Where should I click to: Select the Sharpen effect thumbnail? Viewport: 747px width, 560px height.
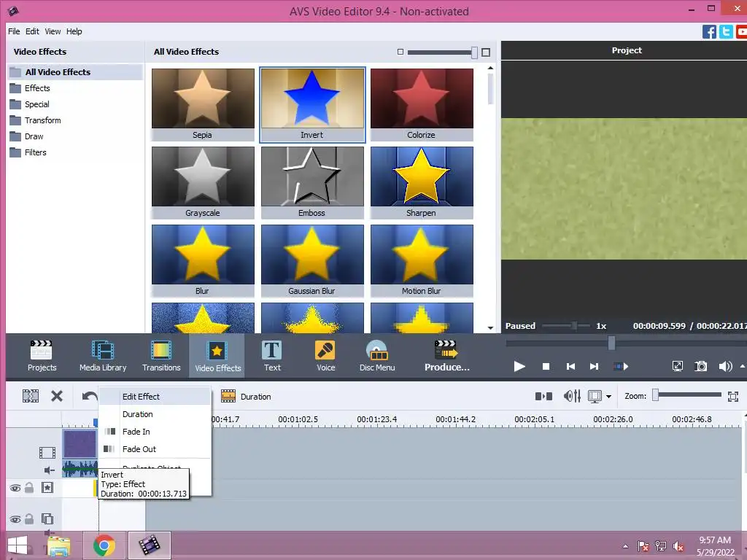422,182
